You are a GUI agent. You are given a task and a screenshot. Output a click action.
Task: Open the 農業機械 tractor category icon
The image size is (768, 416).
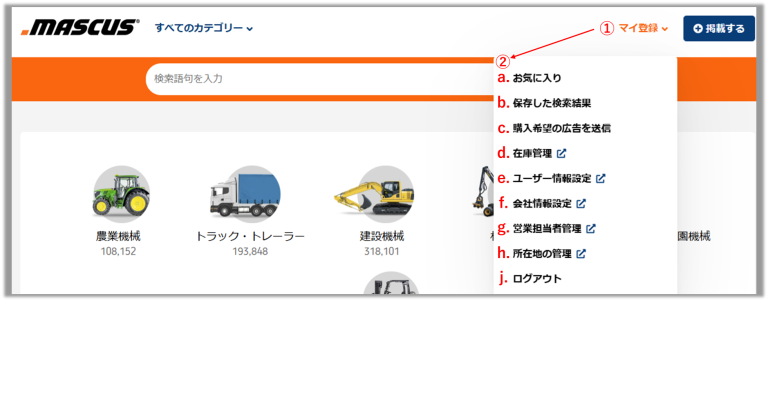[x=121, y=194]
